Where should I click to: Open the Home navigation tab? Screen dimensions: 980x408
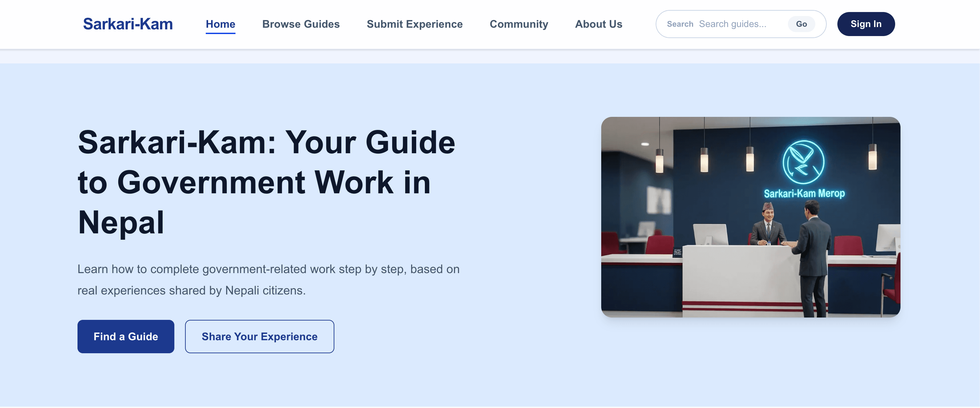[x=220, y=24]
